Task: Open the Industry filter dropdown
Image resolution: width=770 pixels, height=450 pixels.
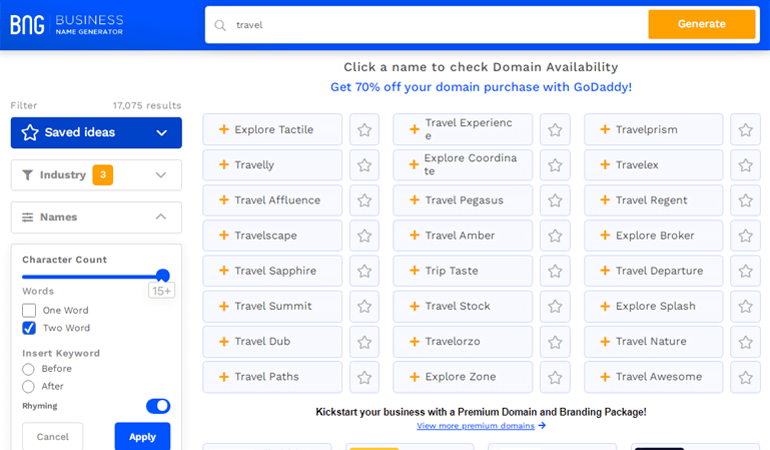Action: (x=96, y=175)
